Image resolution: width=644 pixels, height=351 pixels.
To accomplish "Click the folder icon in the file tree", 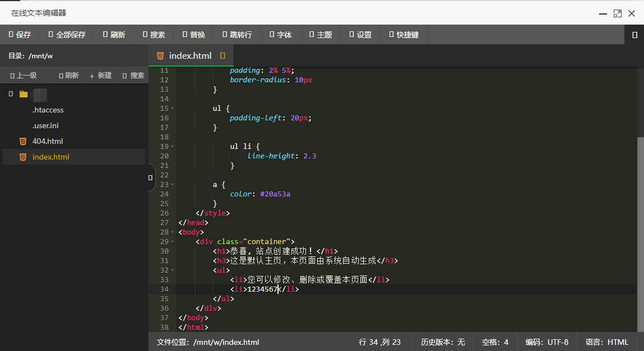I will [24, 94].
